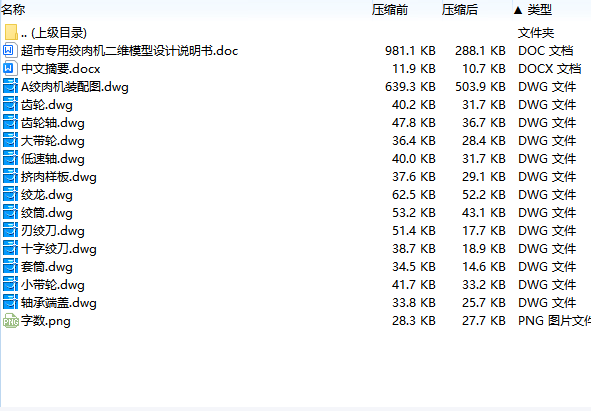Sort by the 压缩前 column header
Image resolution: width=591 pixels, height=411 pixels.
coord(389,9)
